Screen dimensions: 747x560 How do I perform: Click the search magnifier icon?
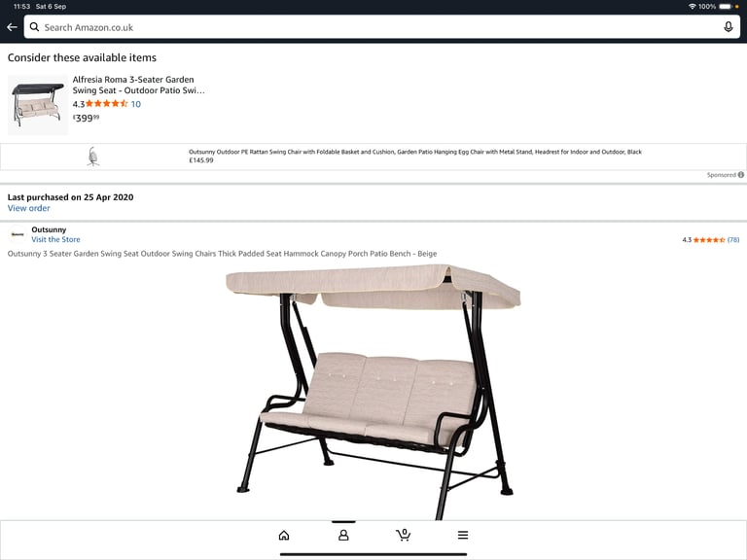click(34, 27)
